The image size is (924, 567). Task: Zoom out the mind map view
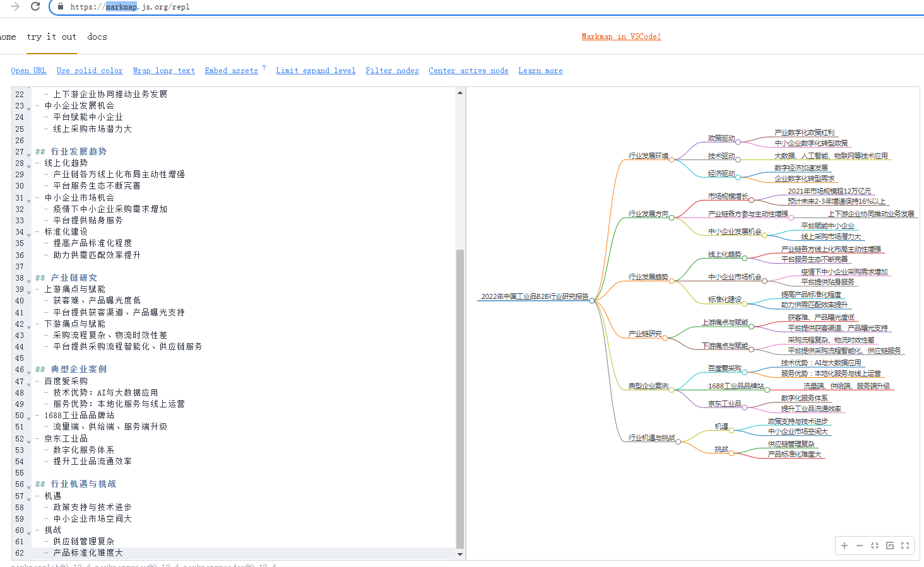coord(860,546)
